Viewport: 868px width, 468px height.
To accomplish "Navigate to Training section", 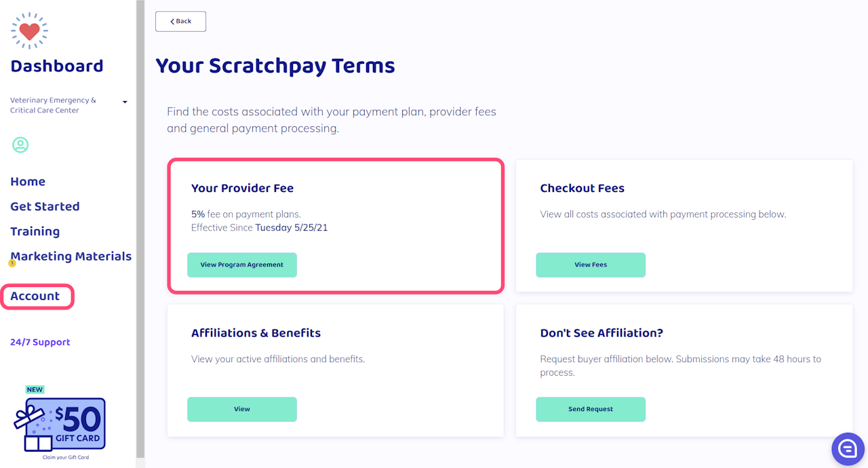I will click(x=35, y=231).
